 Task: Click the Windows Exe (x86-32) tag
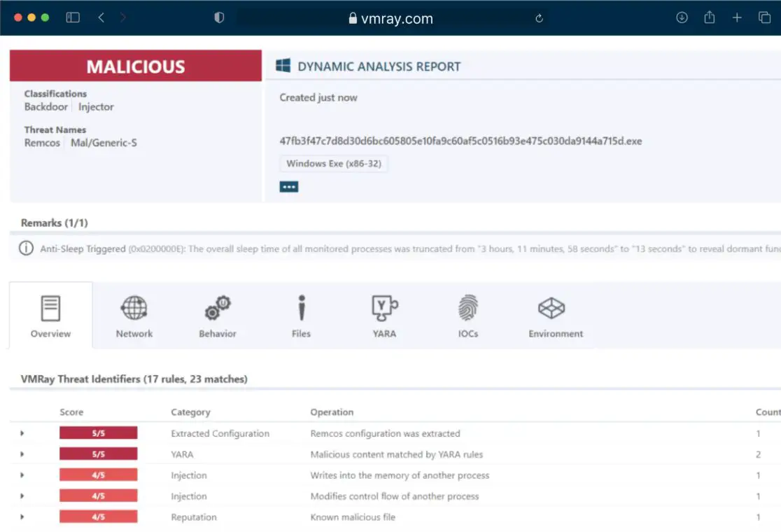click(333, 162)
